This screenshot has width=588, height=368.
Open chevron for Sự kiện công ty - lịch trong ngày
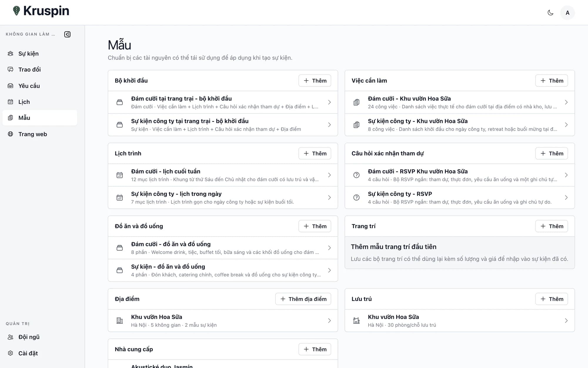pos(329,198)
